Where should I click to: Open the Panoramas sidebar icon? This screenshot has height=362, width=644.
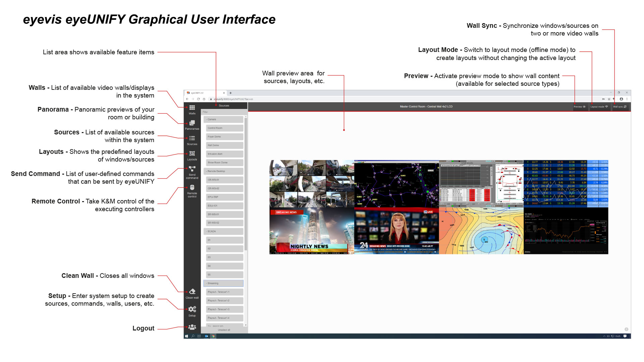[x=192, y=123]
